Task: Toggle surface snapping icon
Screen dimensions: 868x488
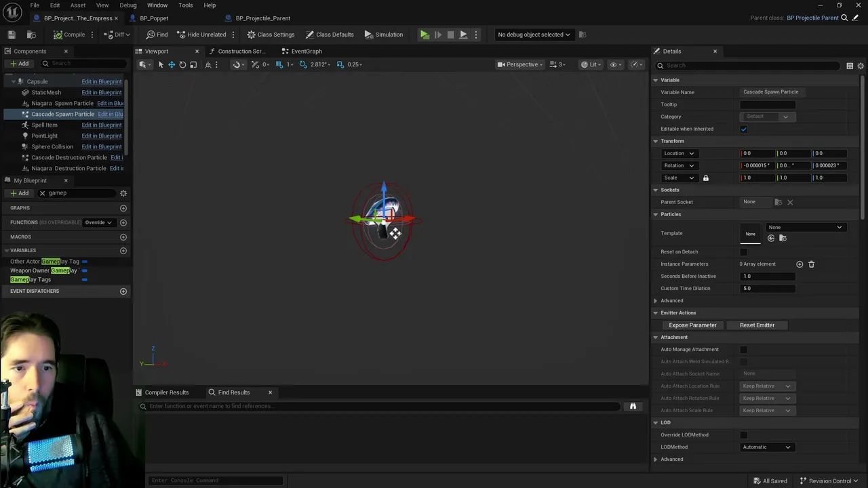Action: pos(237,64)
